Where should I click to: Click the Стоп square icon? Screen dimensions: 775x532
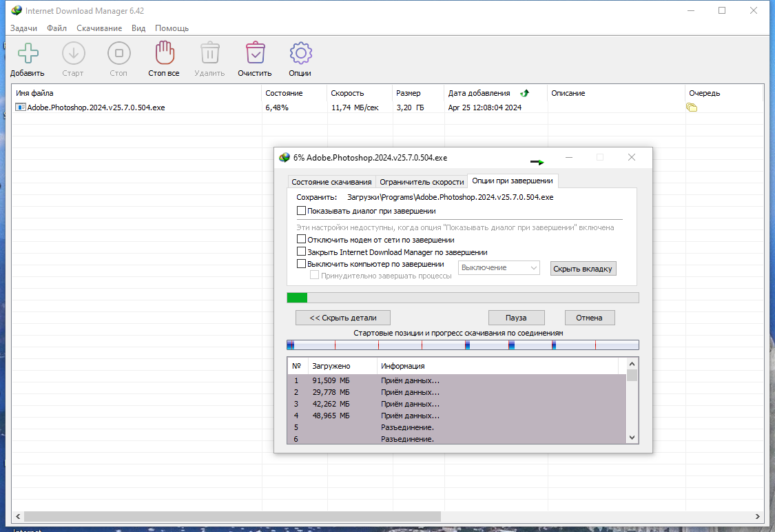(119, 53)
